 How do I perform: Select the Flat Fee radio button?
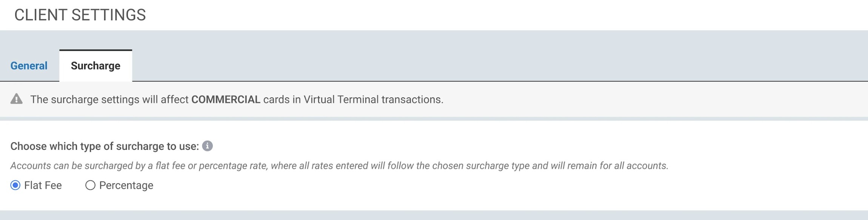[15, 185]
